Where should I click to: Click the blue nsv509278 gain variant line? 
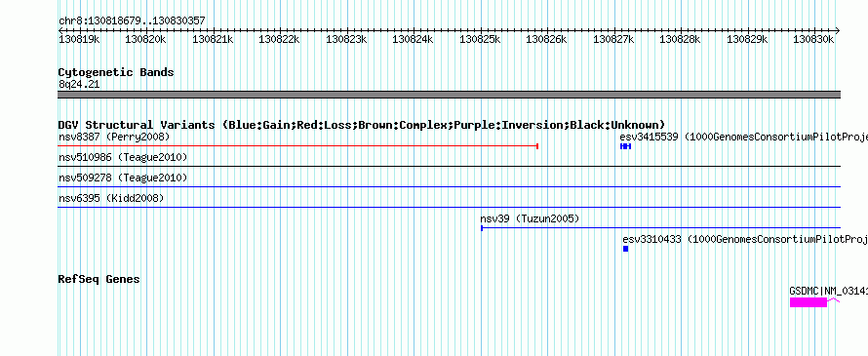coord(449,186)
